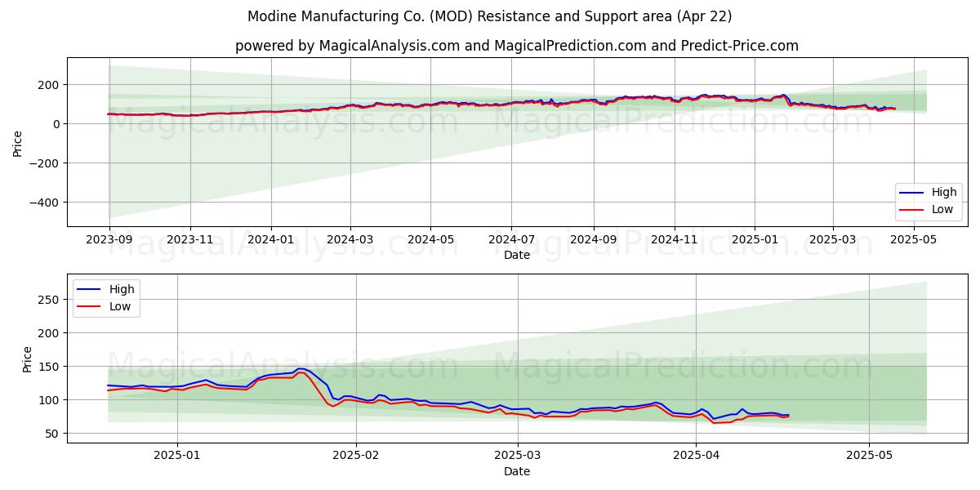Click 'Low' in the bottom chart legend
Viewport: 980px width, 490px height.
pos(121,307)
